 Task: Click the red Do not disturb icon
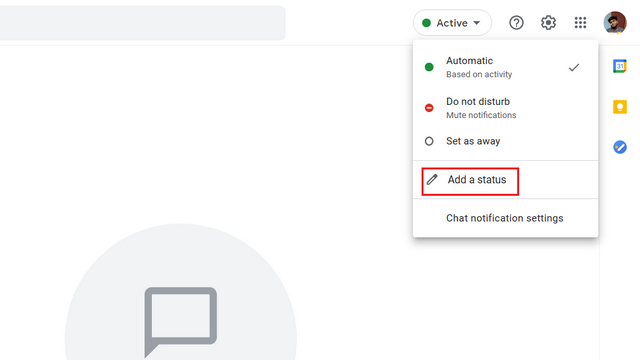[429, 108]
